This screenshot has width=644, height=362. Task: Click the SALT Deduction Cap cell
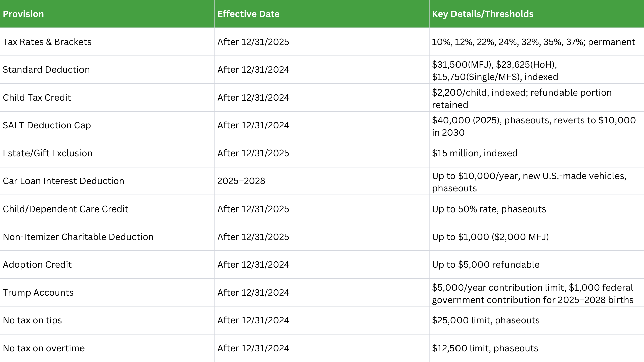click(107, 125)
